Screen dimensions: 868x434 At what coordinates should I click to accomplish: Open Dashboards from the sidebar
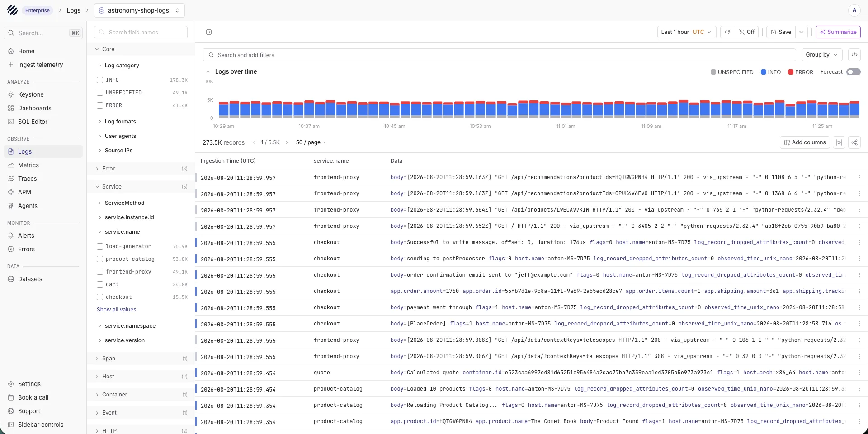[43, 108]
